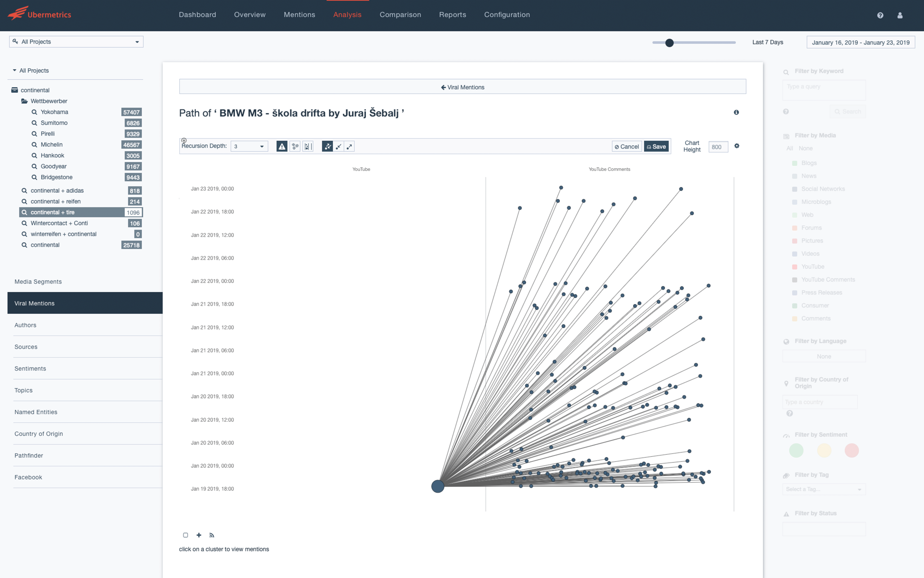Tick the checkbox below the chart
This screenshot has width=924, height=578.
(x=185, y=535)
